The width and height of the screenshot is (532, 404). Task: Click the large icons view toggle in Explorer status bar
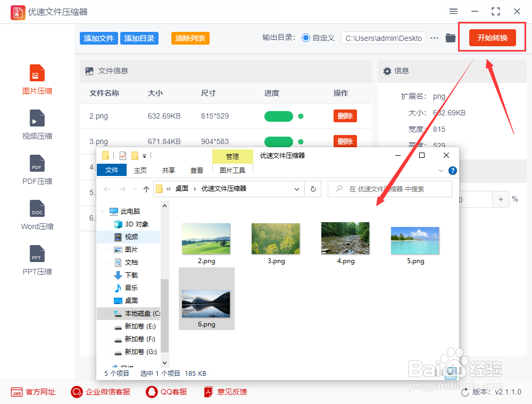pos(451,373)
